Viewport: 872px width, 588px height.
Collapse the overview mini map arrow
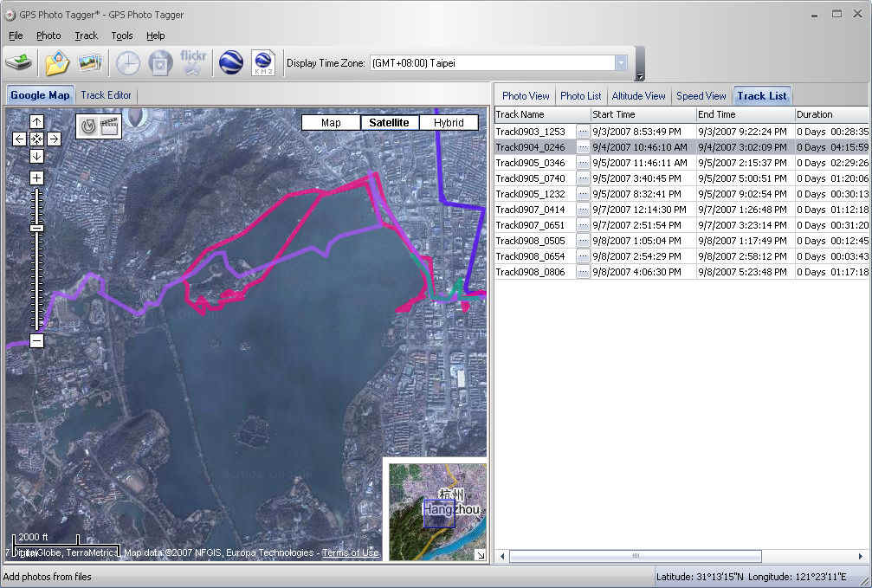481,554
